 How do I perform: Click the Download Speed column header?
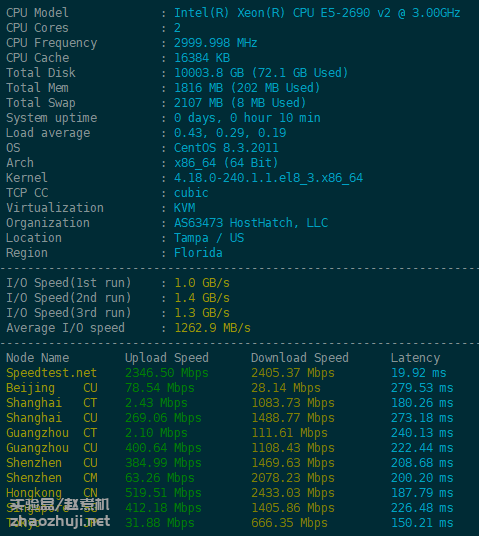click(300, 358)
